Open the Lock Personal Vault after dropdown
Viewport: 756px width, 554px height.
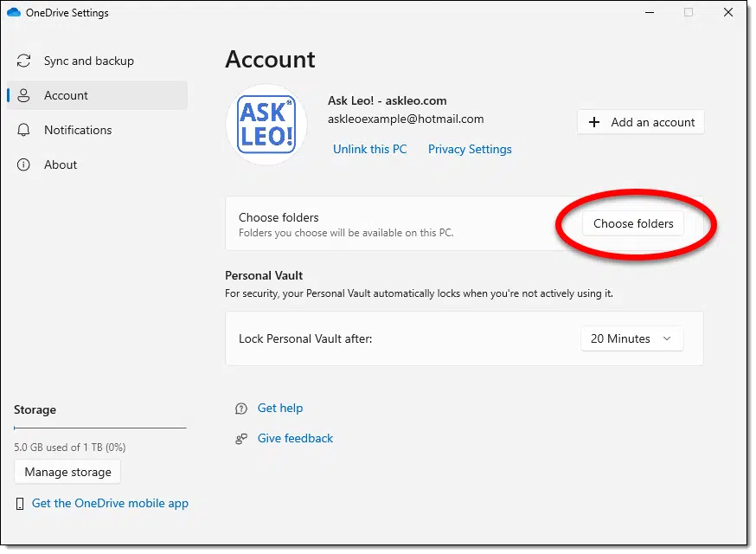(x=631, y=338)
